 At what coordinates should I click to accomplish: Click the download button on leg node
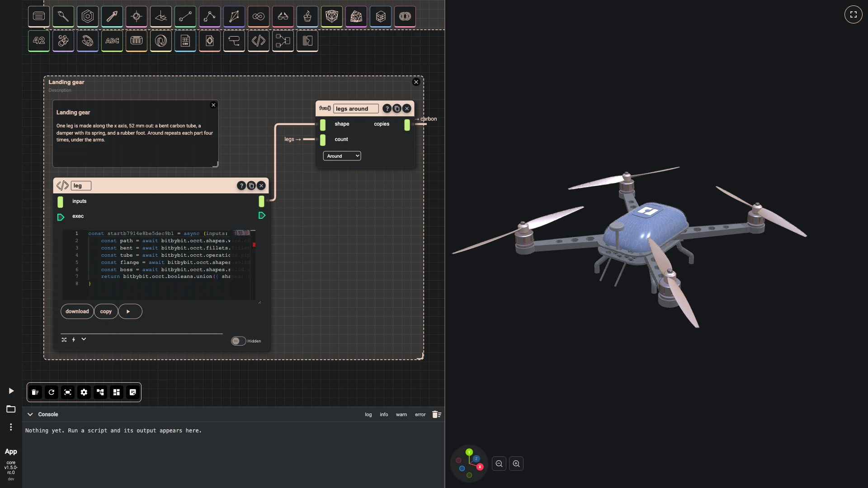pyautogui.click(x=77, y=311)
